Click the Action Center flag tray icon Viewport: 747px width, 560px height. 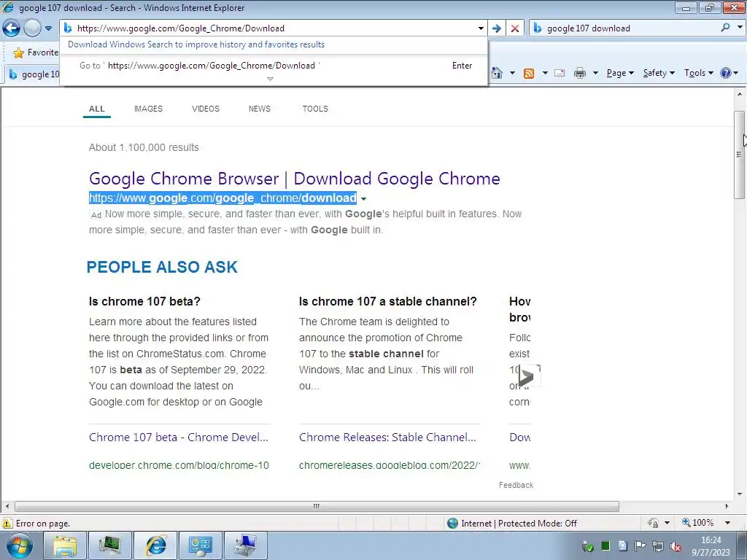pyautogui.click(x=640, y=546)
